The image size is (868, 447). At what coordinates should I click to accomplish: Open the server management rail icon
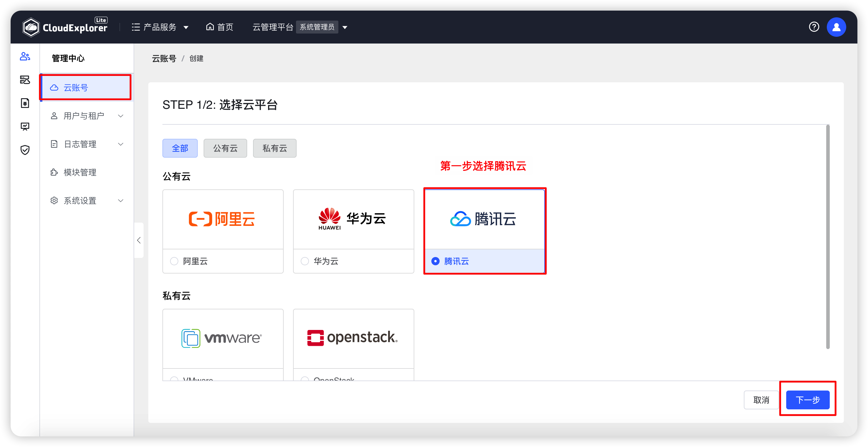click(x=25, y=80)
